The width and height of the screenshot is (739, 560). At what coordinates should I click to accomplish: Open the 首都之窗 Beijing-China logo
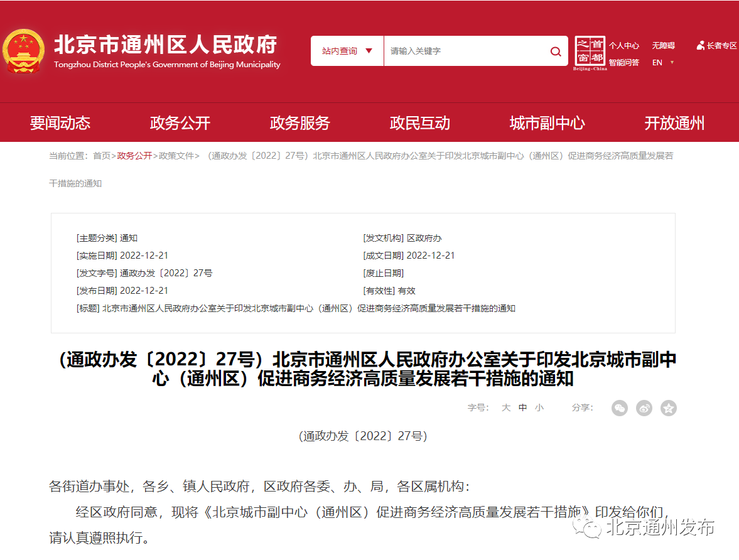coord(590,53)
